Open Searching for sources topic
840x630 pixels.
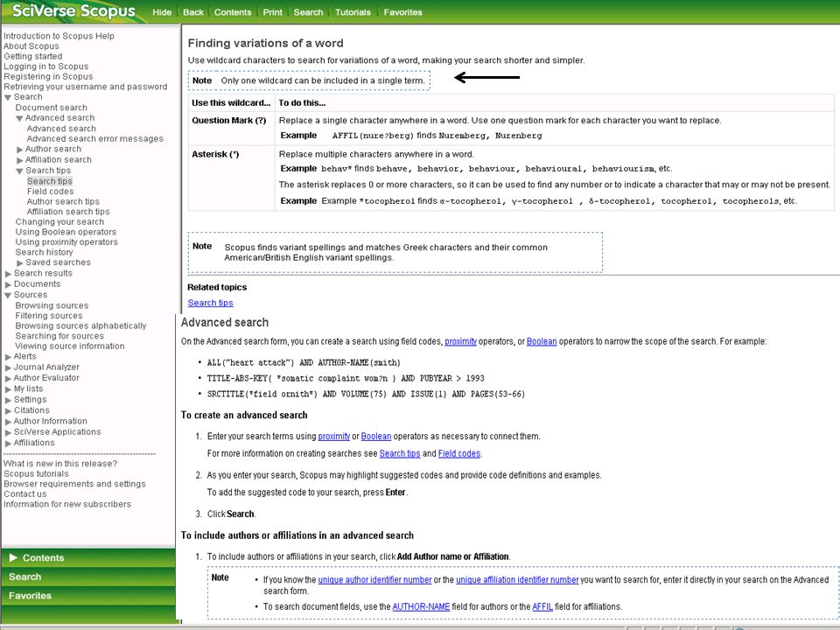click(x=59, y=336)
